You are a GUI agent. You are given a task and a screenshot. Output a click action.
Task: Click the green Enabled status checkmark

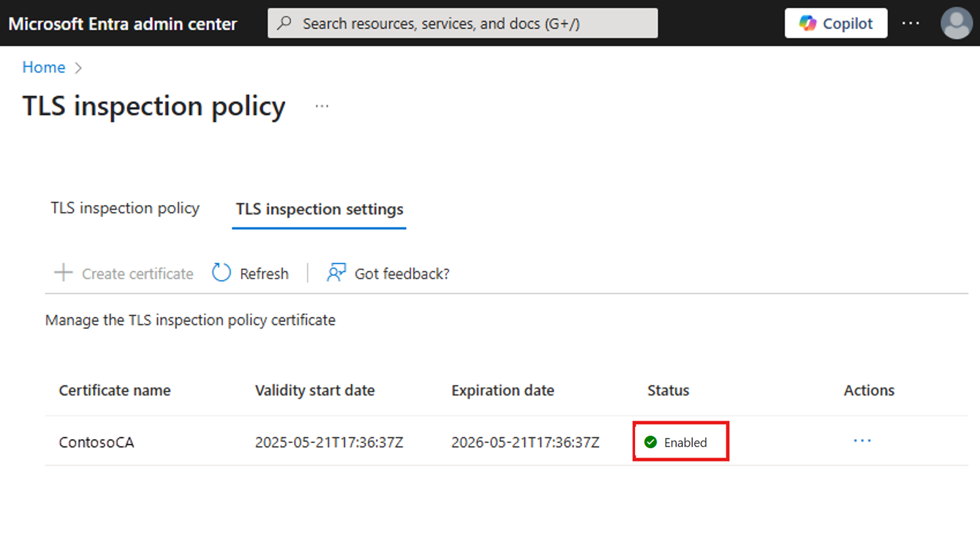coord(651,442)
